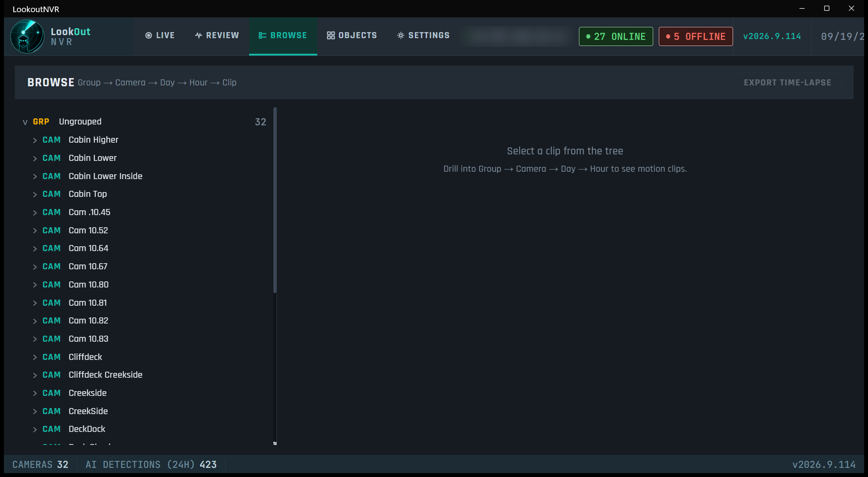
Task: Click the tree panel resize handle
Action: (x=275, y=443)
